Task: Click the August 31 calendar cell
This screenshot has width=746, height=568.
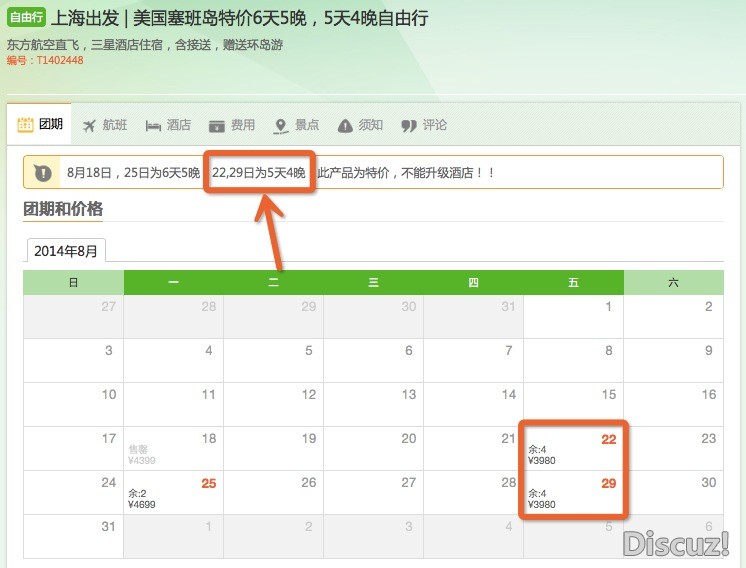Action: click(73, 537)
